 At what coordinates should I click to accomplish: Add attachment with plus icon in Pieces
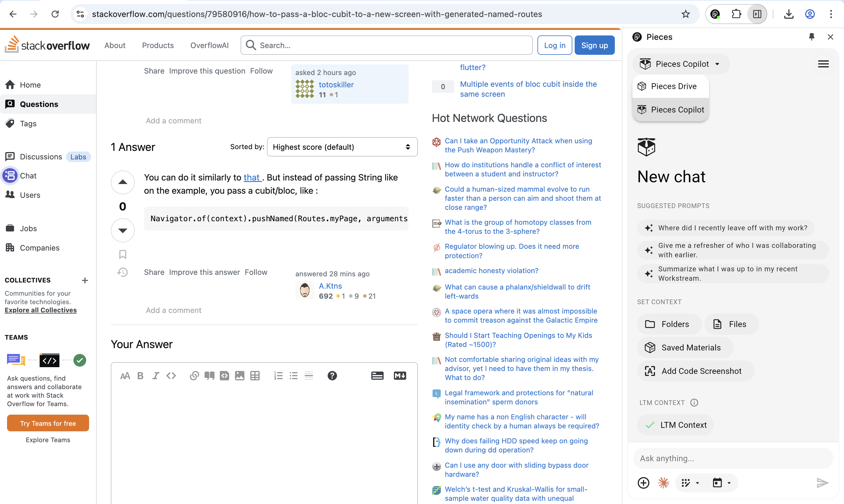(644, 483)
